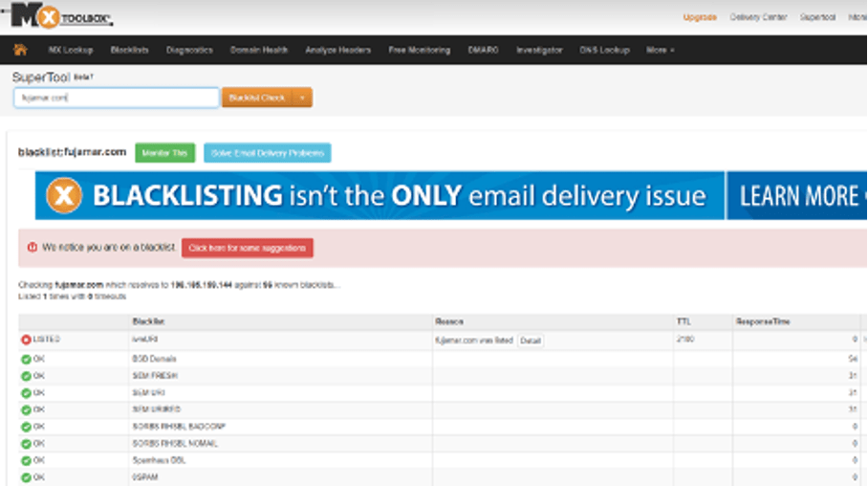This screenshot has height=486, width=868.
Task: Select the '0SPAM' blacklist name
Action: click(145, 477)
